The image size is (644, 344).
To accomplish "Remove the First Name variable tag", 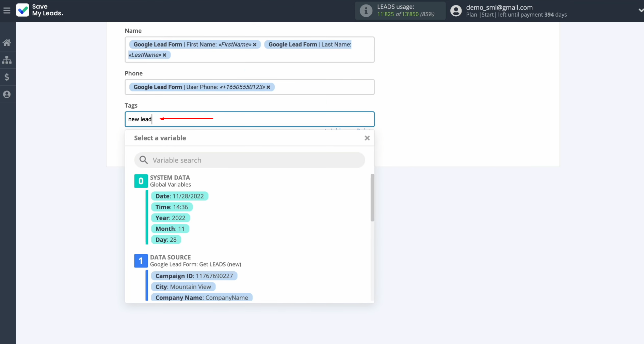I will pos(255,45).
